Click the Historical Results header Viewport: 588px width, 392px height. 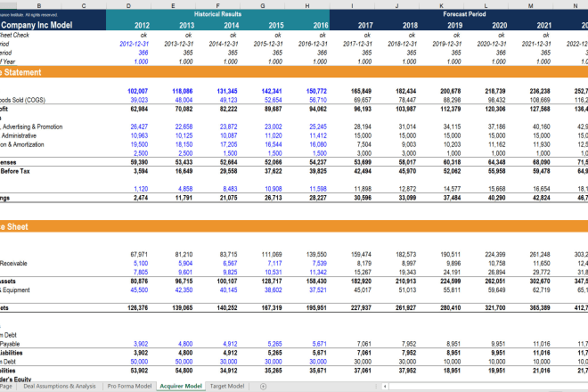pyautogui.click(x=218, y=14)
